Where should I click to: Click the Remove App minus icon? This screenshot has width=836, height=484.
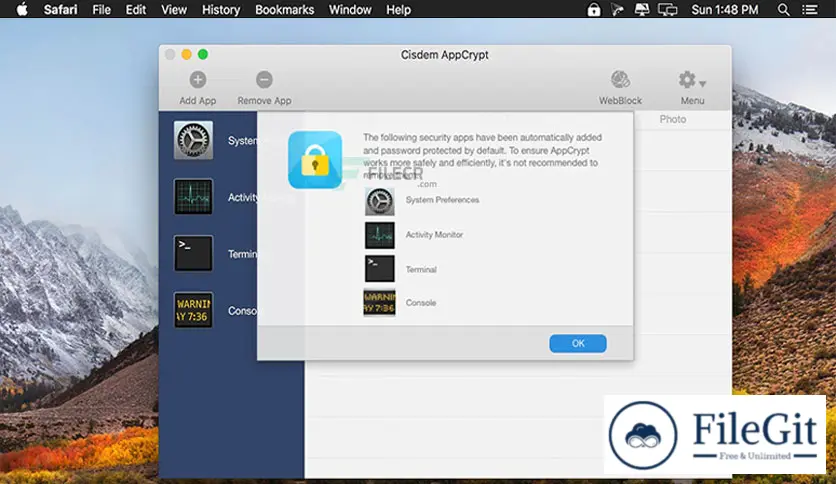point(264,80)
